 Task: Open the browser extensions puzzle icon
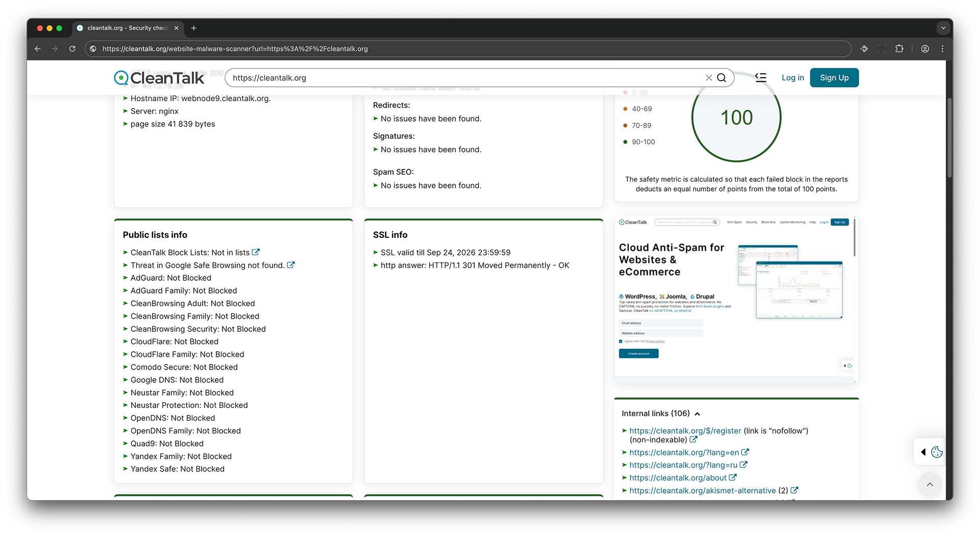pos(899,48)
